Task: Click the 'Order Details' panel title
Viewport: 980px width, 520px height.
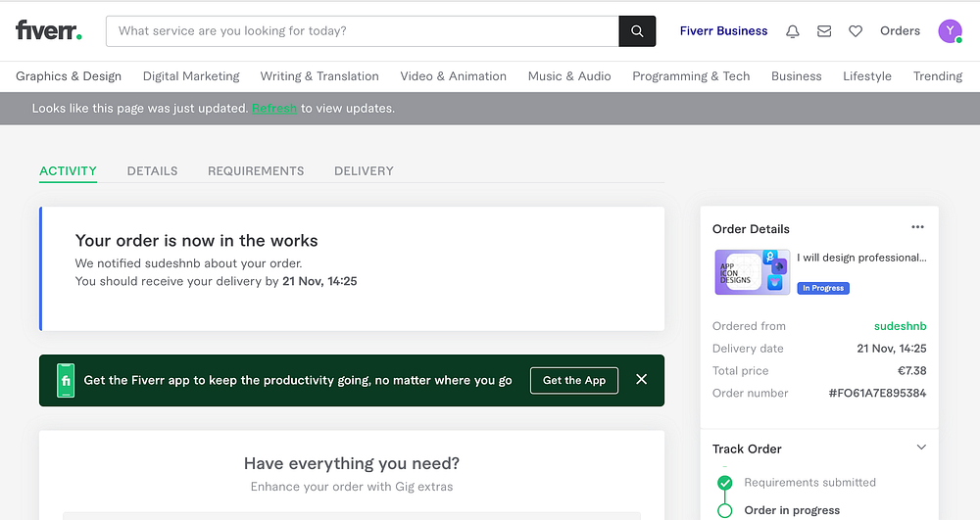Action: [x=751, y=229]
